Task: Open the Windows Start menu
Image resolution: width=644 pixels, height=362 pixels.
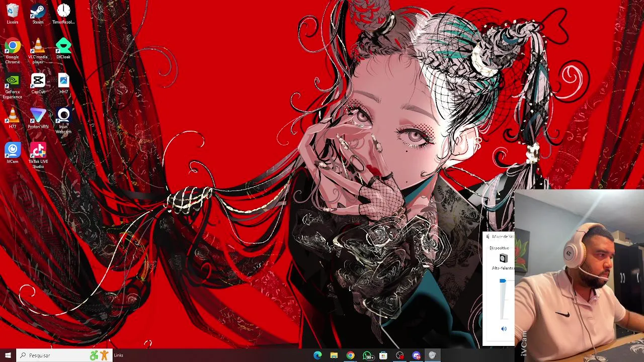Action: (8, 355)
